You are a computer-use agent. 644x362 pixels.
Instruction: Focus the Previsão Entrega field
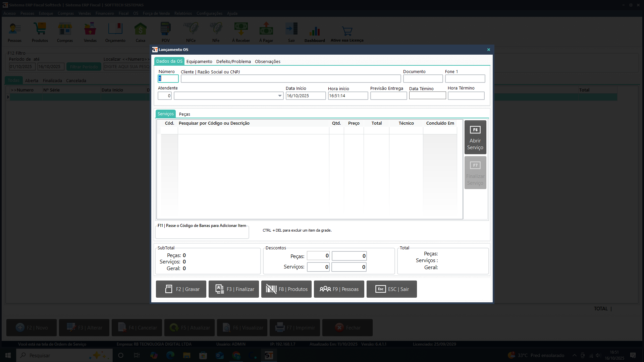(x=388, y=96)
